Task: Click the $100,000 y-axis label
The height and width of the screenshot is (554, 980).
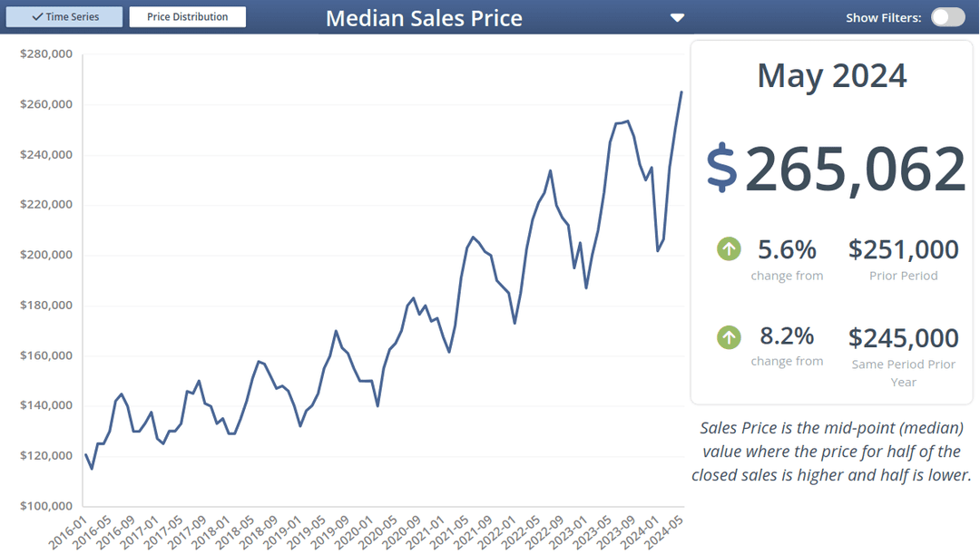Action: point(45,506)
